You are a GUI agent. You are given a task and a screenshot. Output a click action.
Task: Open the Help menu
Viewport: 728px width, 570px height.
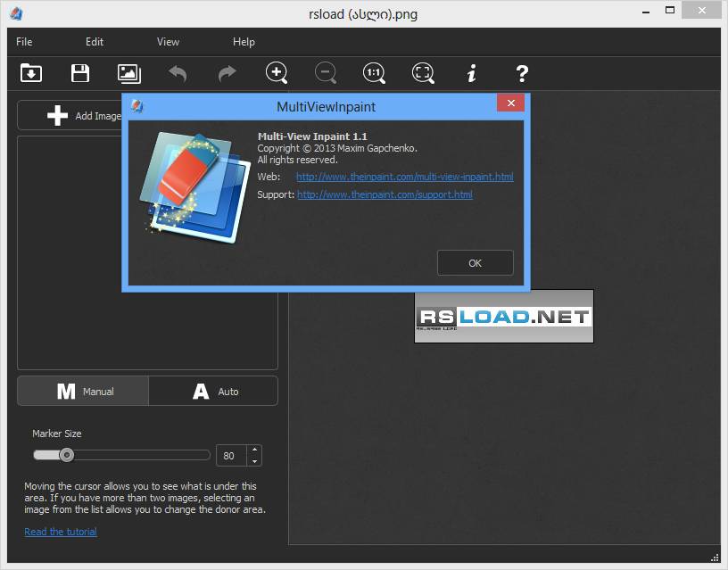[244, 42]
